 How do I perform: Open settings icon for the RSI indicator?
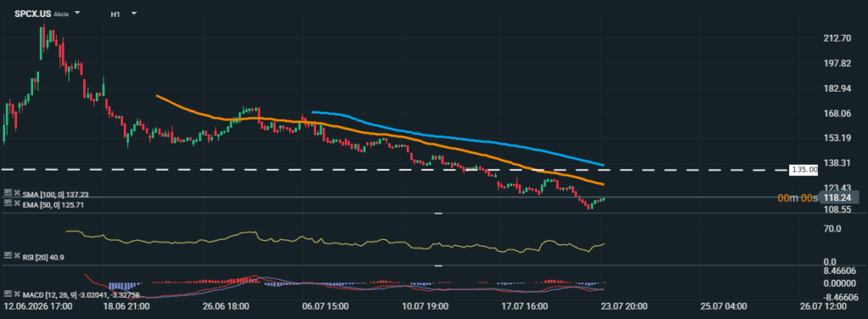[8, 256]
